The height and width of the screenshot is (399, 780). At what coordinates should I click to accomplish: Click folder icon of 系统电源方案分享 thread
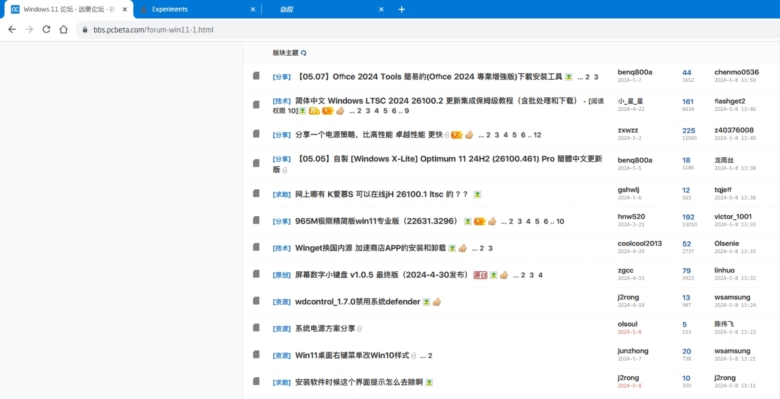[x=256, y=328]
